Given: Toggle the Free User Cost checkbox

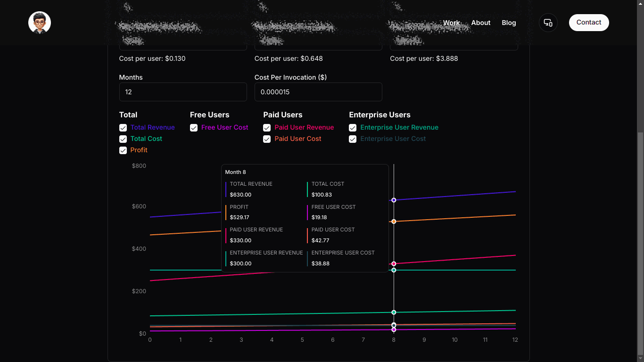Looking at the screenshot, I should [x=193, y=127].
